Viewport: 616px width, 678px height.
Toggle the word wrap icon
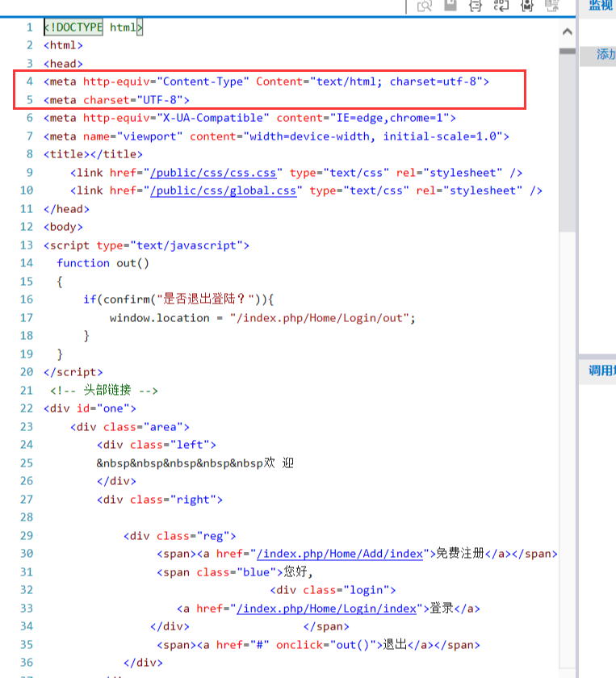501,6
